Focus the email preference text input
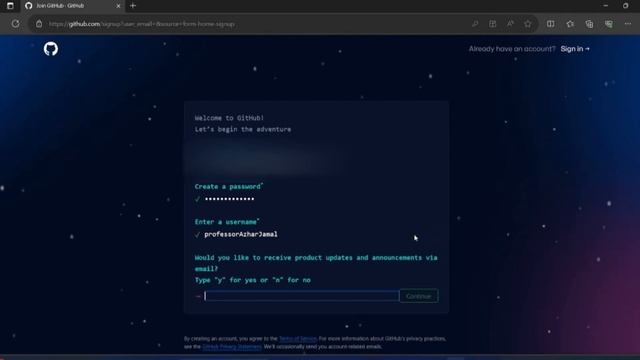This screenshot has height=360, width=640. [302, 296]
